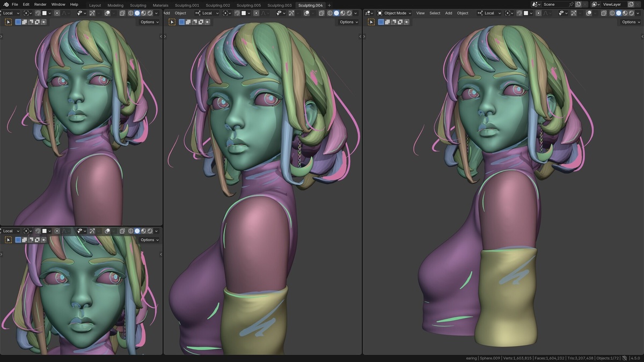Viewport: 644px width, 362px height.
Task: Toggle proportional editing in right viewport header
Action: tap(538, 13)
